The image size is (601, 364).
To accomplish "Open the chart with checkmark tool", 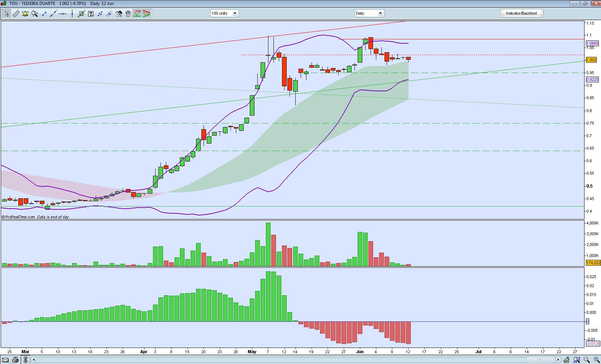I will point(81,14).
